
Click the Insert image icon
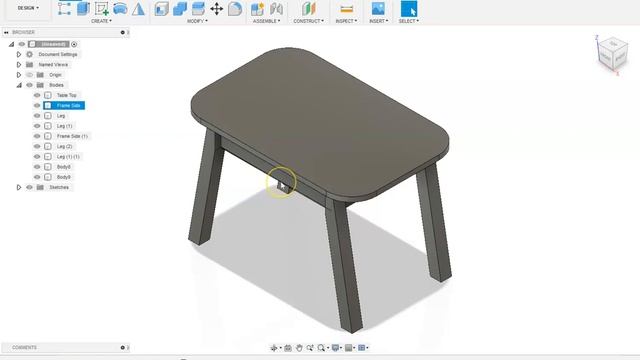(378, 9)
